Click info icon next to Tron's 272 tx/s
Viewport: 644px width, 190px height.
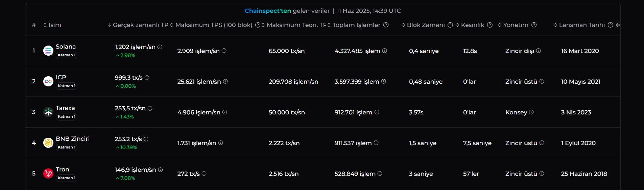coord(204,173)
